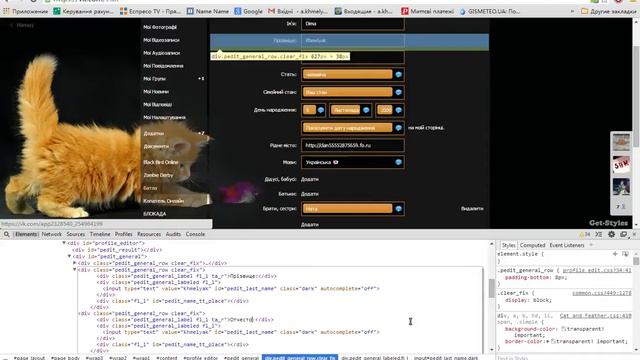Click the DevTools inspect element magnifier icon

(7, 234)
